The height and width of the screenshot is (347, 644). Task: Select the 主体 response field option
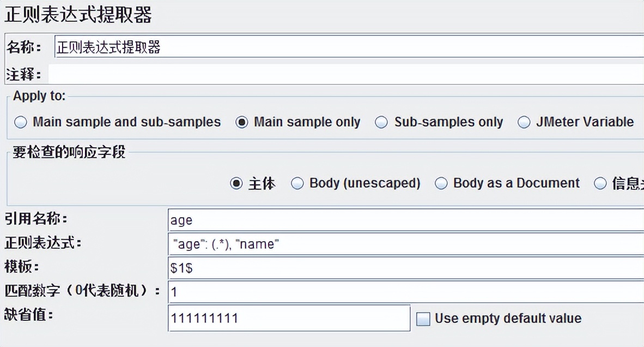pyautogui.click(x=236, y=183)
